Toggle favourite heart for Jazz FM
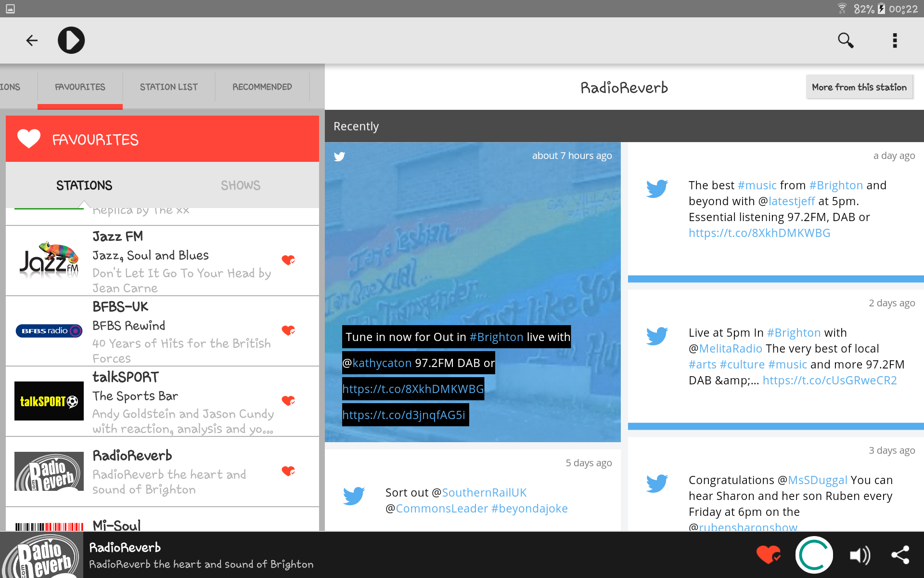This screenshot has width=924, height=578. coord(288,260)
